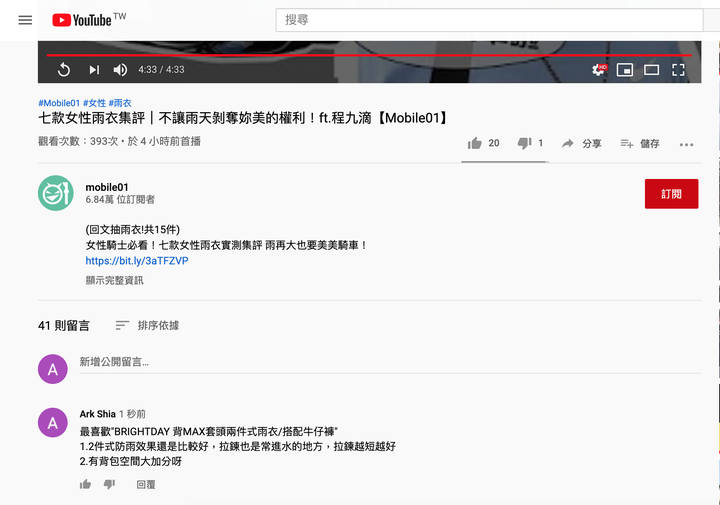Open the #雨衣 hashtag
Viewport: 720px width, 505px height.
(120, 103)
